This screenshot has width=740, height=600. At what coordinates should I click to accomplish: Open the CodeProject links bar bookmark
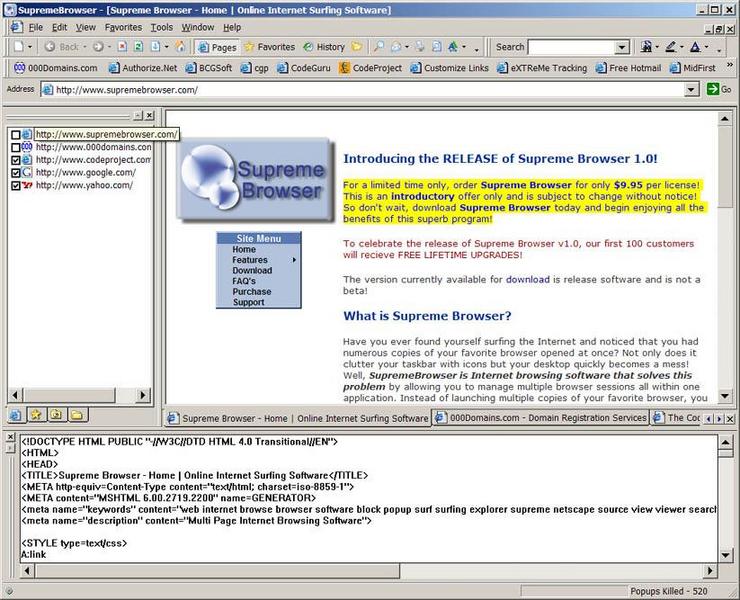pyautogui.click(x=370, y=68)
